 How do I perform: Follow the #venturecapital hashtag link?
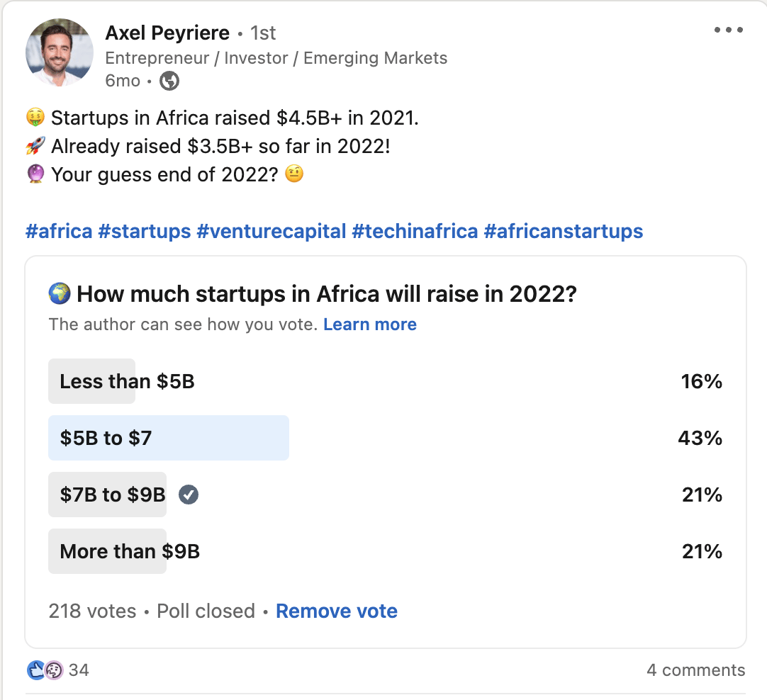point(271,231)
